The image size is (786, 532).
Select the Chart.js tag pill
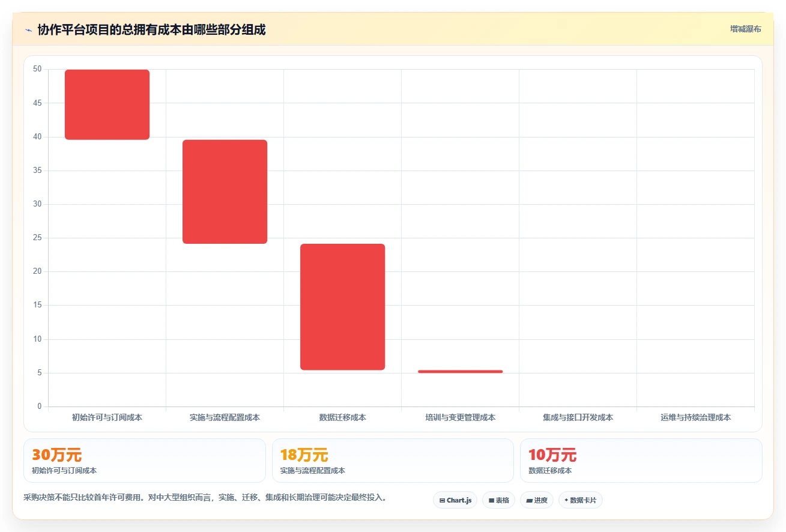(455, 500)
